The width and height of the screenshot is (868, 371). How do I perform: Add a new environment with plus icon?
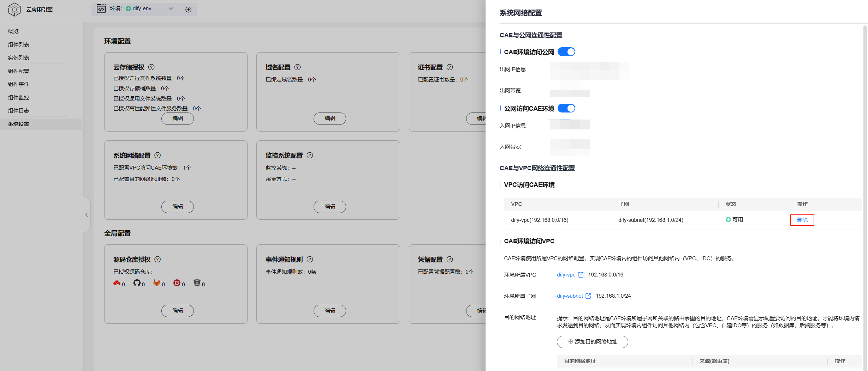coord(189,10)
